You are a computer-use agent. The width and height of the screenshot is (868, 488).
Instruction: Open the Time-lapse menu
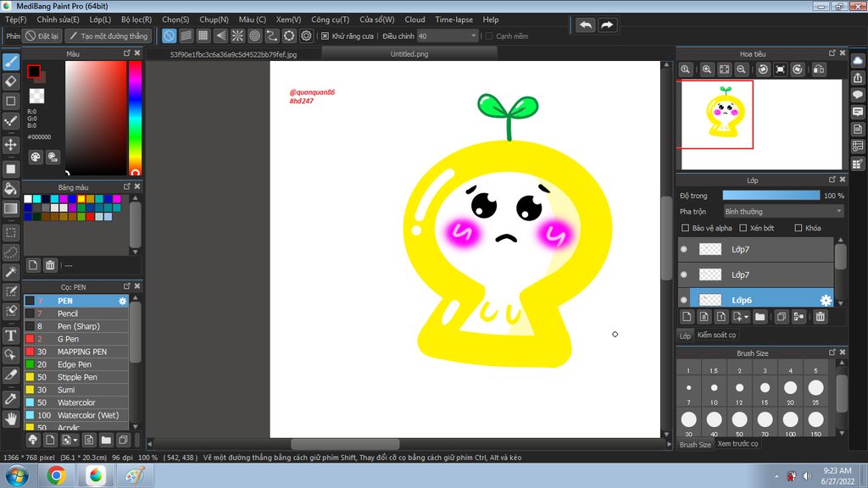tap(454, 19)
